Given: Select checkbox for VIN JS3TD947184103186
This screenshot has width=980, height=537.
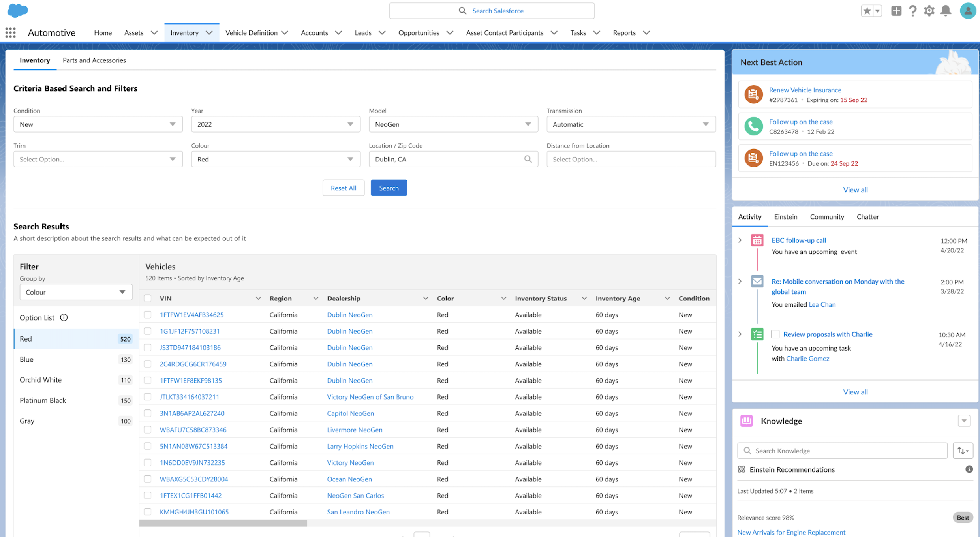Looking at the screenshot, I should pos(148,347).
